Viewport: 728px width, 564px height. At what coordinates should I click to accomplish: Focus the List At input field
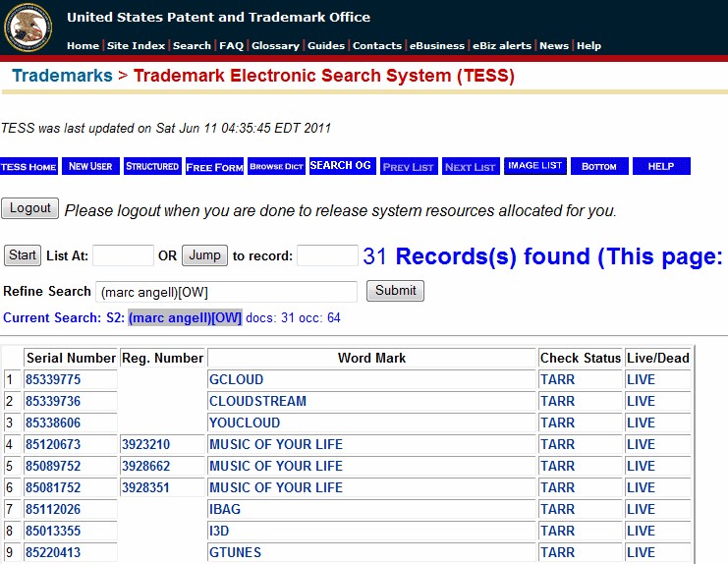123,255
